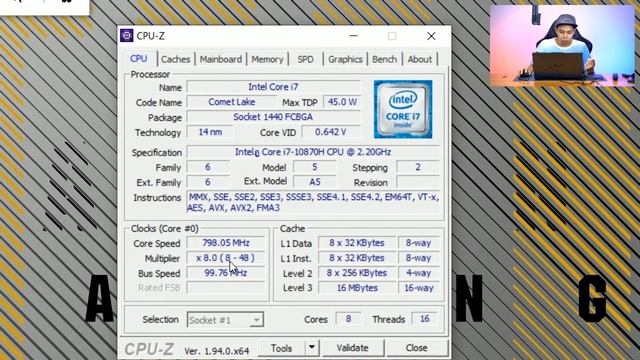Click the CPU-Z app icon in title bar
The image size is (640, 360).
127,36
